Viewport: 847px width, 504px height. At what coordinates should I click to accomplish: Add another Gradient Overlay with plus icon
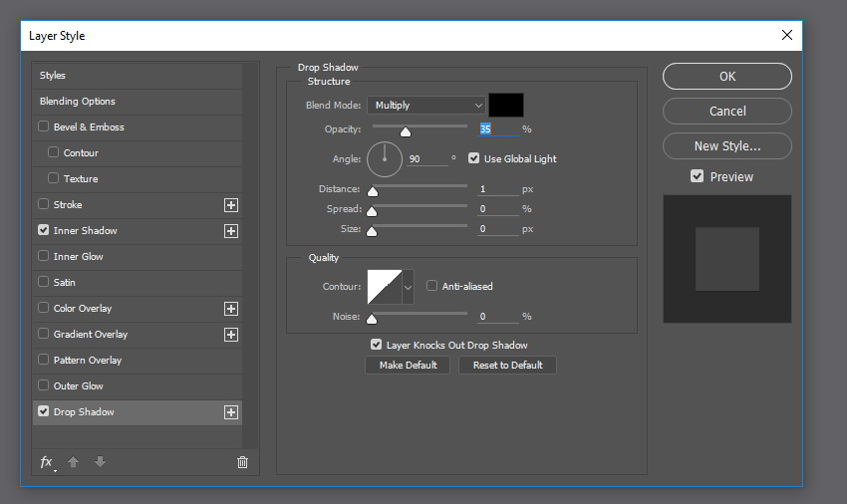point(231,335)
